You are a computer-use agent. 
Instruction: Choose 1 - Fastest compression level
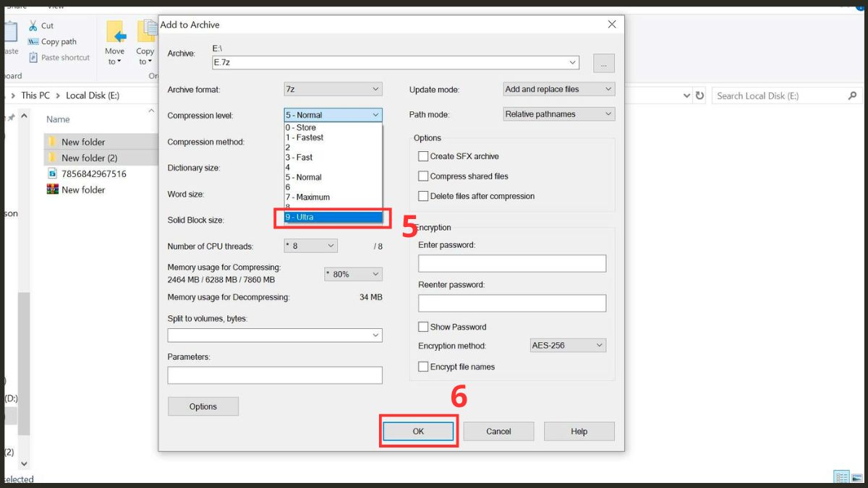point(333,137)
